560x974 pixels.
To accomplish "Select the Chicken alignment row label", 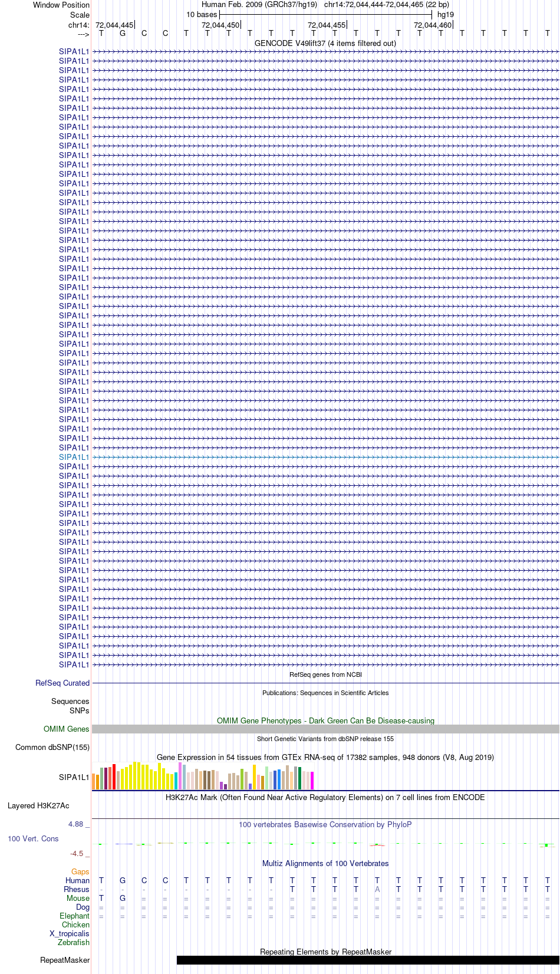I will (75, 924).
